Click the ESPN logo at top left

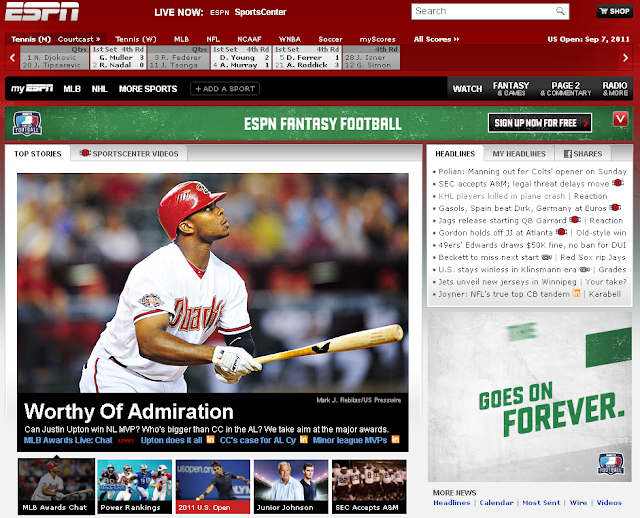[42, 11]
